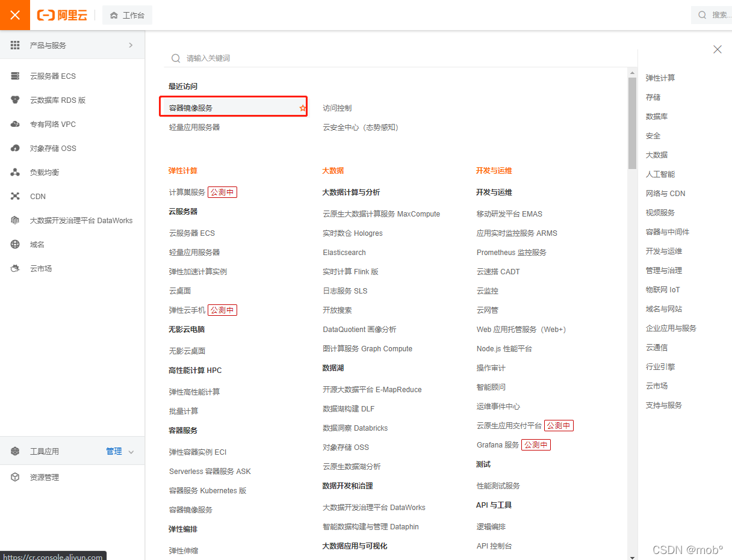Click the star icon next to 容器镜像服务

pyautogui.click(x=303, y=108)
